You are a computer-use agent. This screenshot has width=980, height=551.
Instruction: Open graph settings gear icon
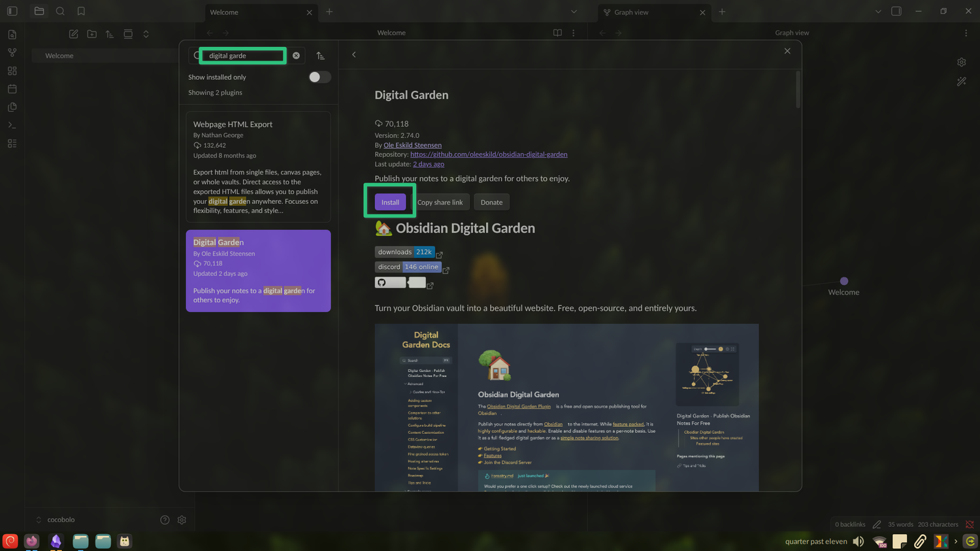click(x=962, y=62)
